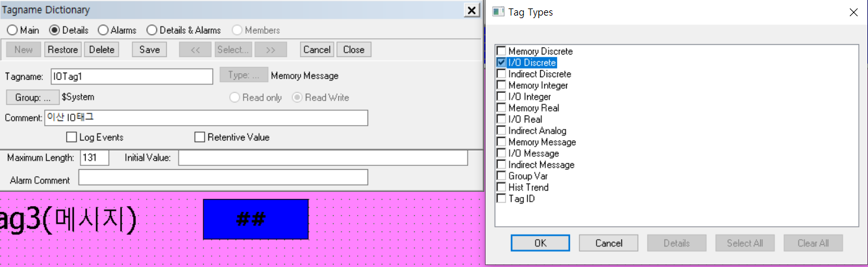Check the Group Var tag type
Screen dimensions: 868x267
501,176
